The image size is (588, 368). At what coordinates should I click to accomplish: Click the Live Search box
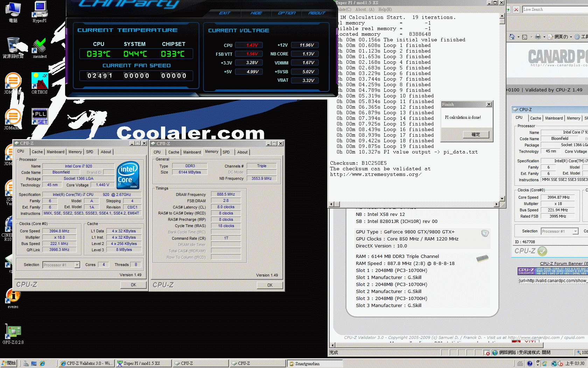coord(555,9)
